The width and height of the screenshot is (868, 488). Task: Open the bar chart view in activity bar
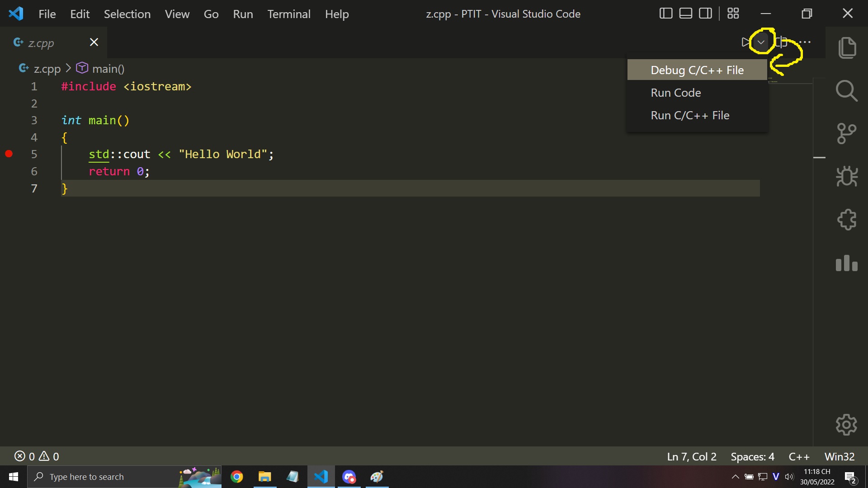click(x=847, y=263)
